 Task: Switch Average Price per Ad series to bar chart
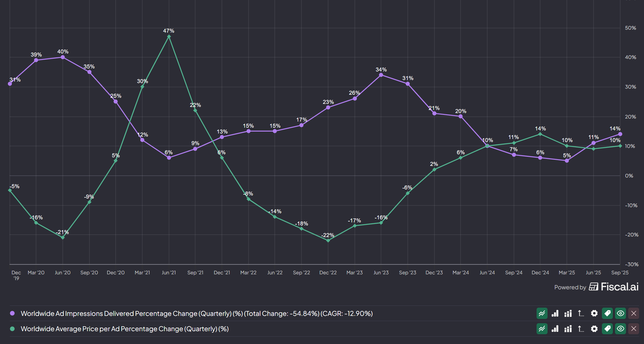(555, 329)
